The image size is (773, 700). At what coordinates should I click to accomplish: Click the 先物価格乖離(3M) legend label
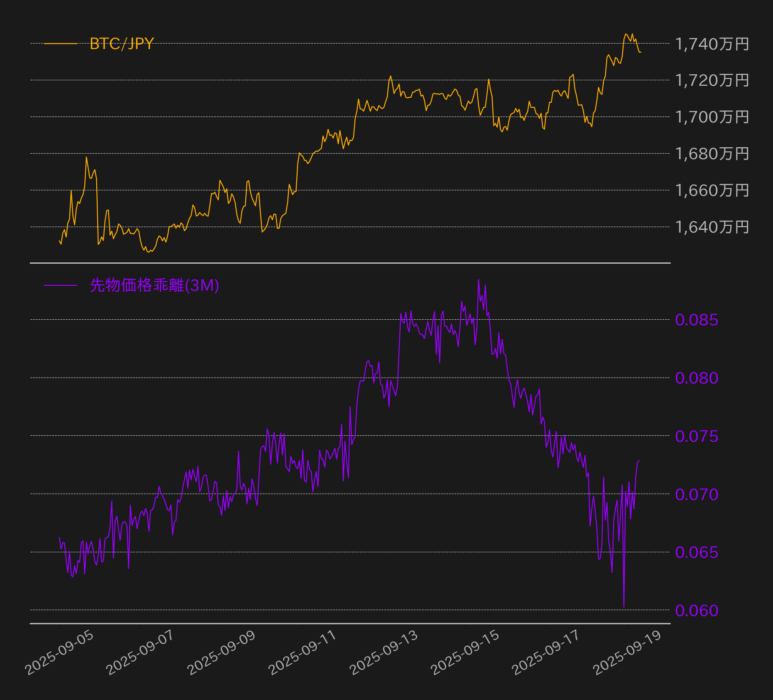pyautogui.click(x=155, y=285)
